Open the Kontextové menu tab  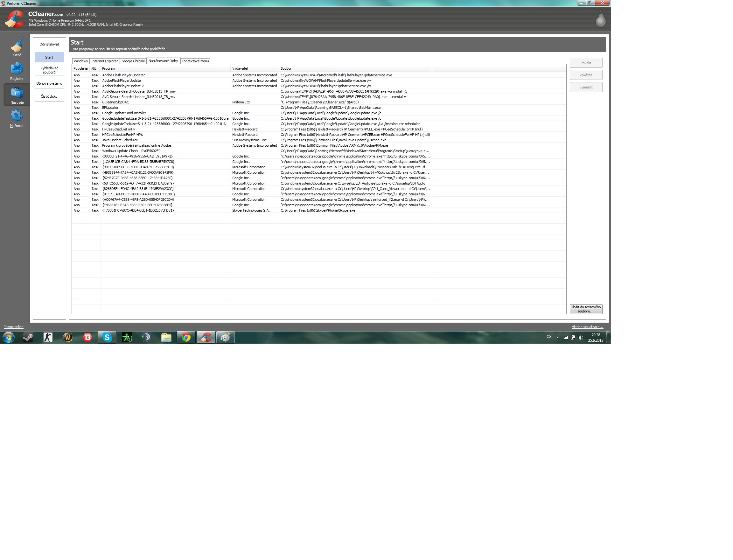click(195, 61)
